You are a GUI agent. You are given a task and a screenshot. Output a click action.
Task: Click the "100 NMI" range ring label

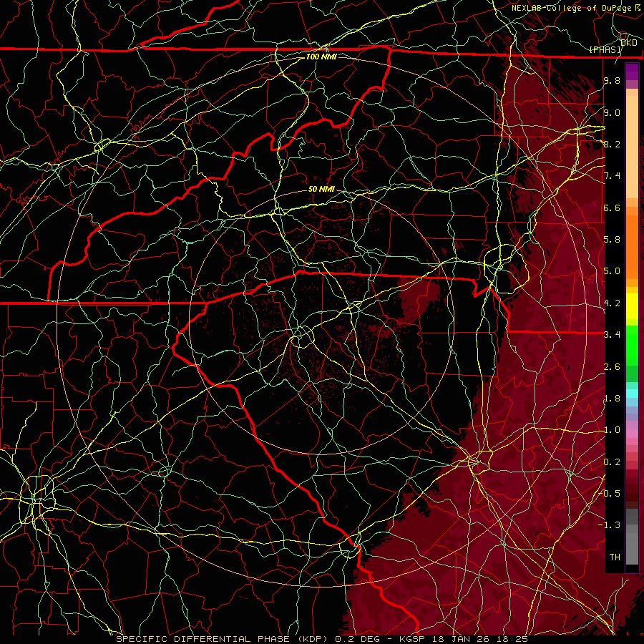click(321, 57)
